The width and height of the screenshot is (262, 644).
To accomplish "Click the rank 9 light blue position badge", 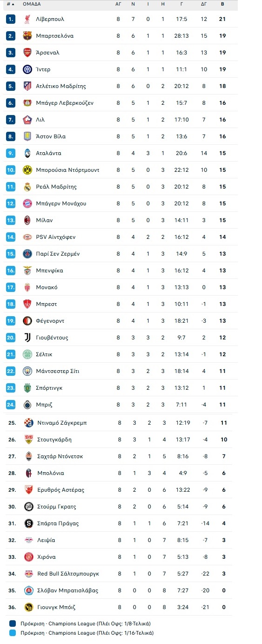I will (11, 153).
